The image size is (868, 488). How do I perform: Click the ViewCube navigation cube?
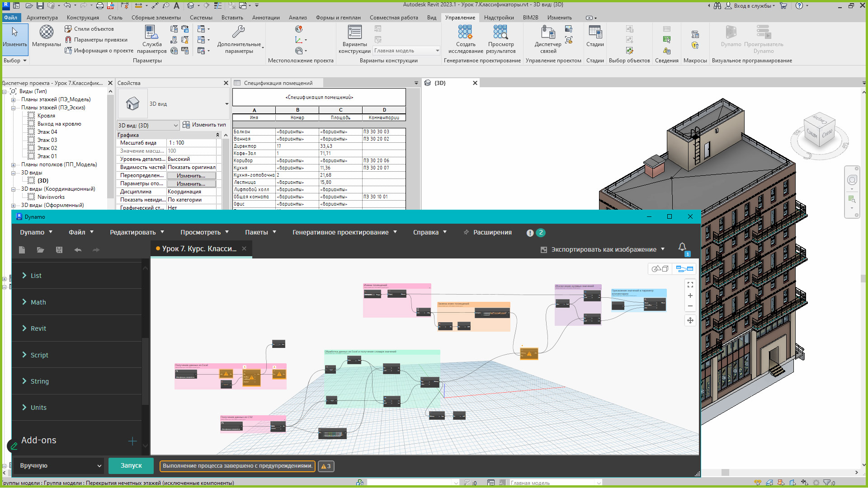819,131
